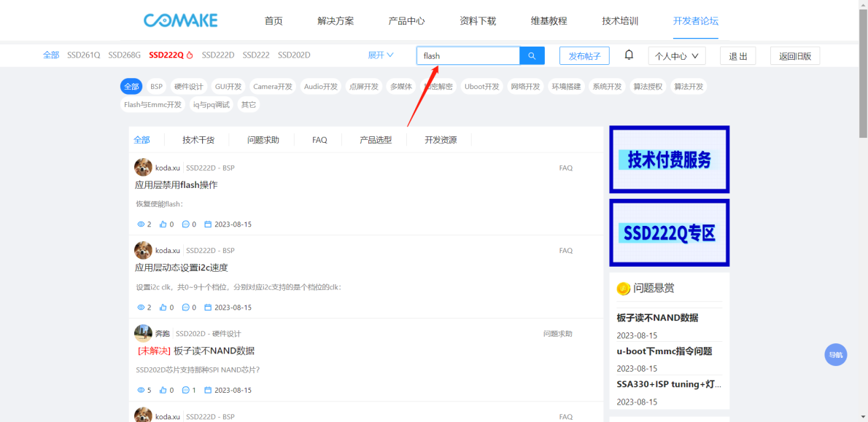Screen dimensions: 868x422
Task: Open the 个人中心 dropdown
Action: click(676, 56)
